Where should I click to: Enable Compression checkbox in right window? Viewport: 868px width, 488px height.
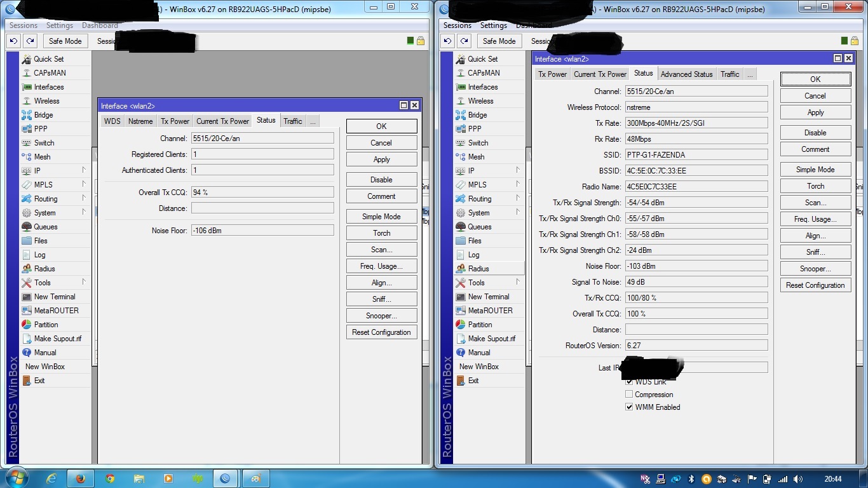[x=629, y=394]
